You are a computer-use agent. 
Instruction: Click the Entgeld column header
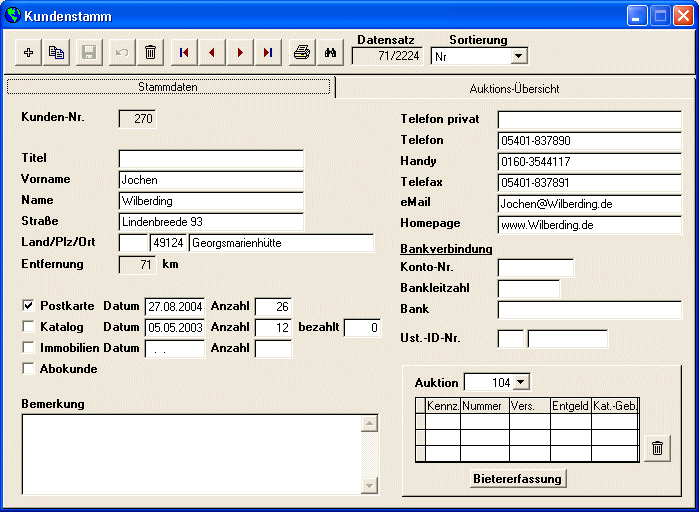[x=571, y=406]
